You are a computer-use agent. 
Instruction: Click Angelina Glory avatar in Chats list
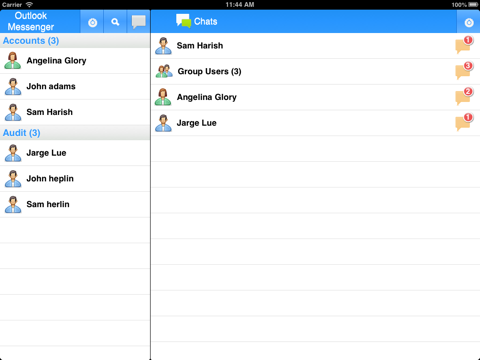[163, 97]
